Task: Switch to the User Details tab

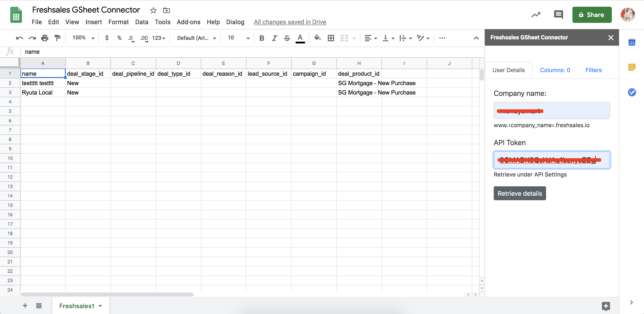Action: [508, 70]
